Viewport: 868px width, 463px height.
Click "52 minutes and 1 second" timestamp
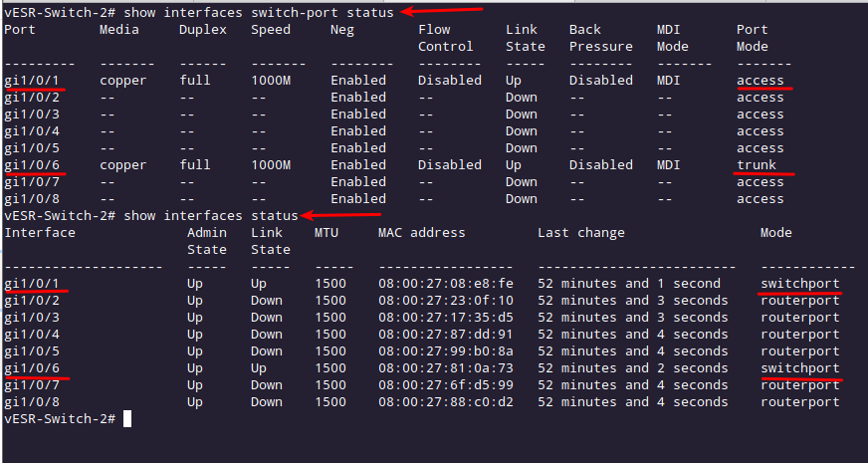tap(629, 284)
